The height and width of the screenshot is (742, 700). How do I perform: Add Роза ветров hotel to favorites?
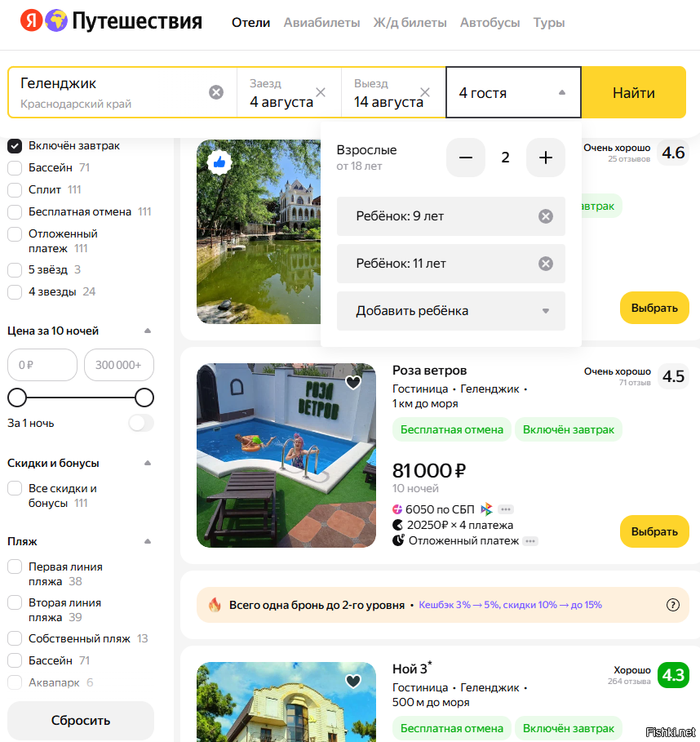pos(353,382)
